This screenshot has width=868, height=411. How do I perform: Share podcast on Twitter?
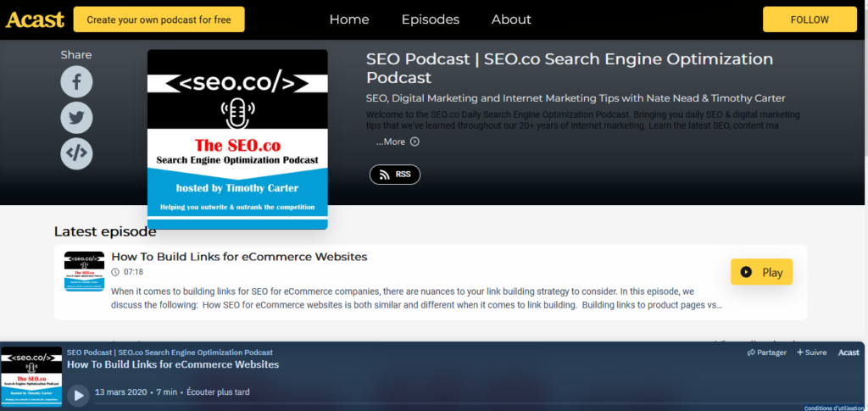(x=76, y=117)
